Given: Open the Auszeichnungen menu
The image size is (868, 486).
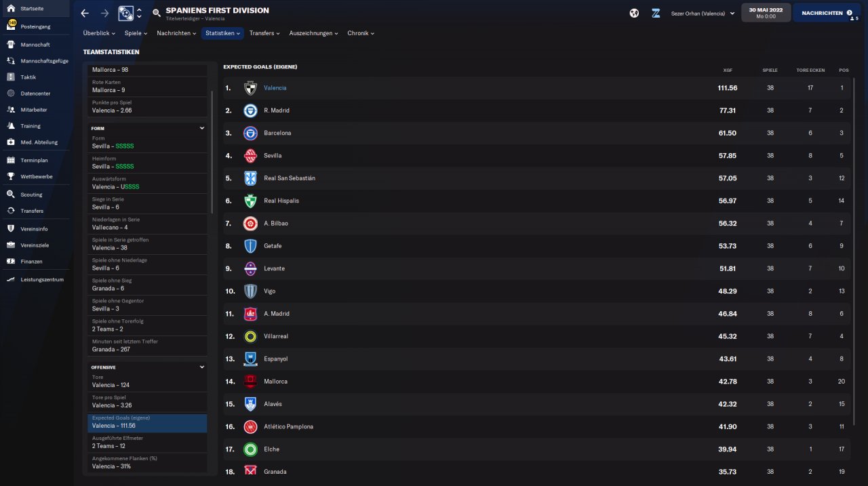Looking at the screenshot, I should pyautogui.click(x=313, y=33).
